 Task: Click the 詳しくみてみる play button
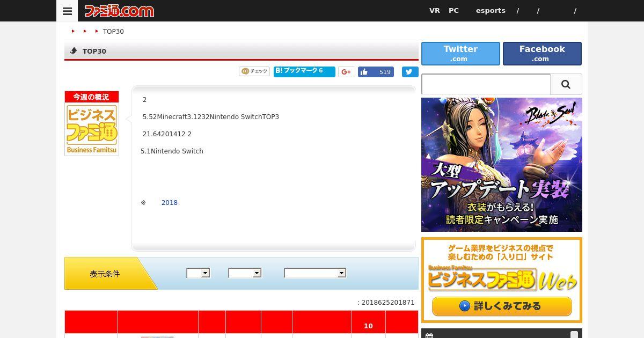(502, 306)
